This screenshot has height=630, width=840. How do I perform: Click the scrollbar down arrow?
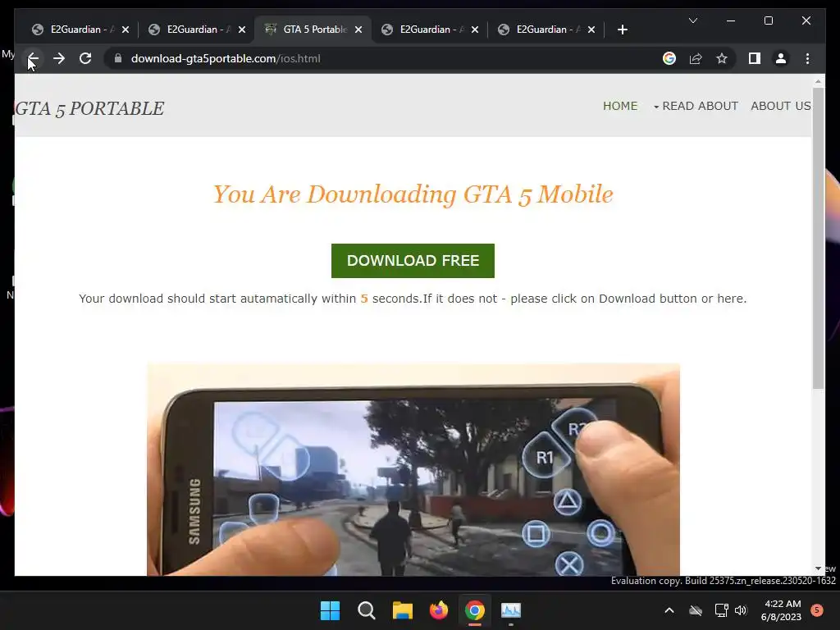pyautogui.click(x=818, y=568)
